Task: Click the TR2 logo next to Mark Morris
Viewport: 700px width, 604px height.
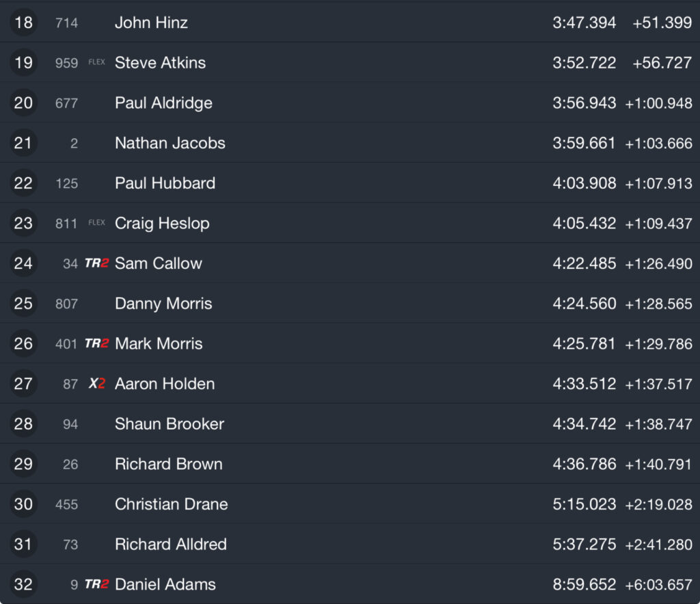Action: 97,343
